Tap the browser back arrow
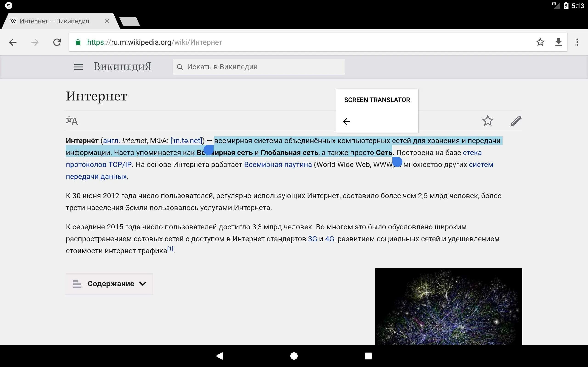 click(13, 42)
